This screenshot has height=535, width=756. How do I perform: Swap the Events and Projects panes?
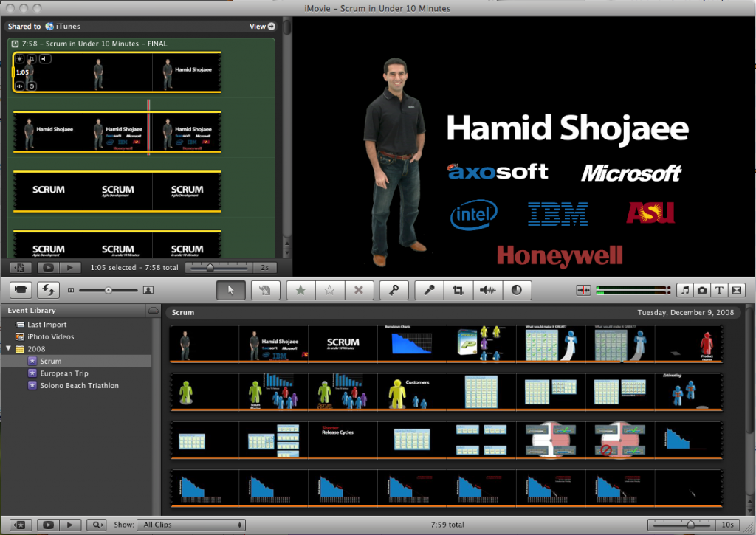click(x=48, y=290)
